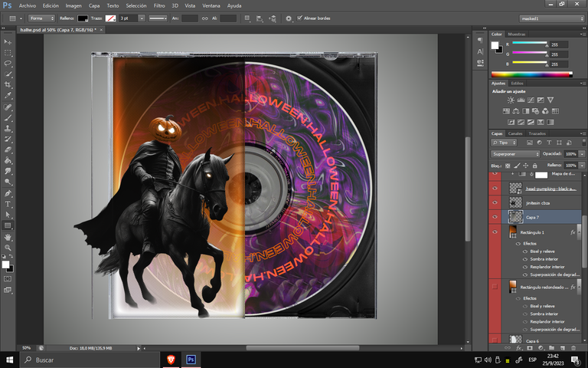The height and width of the screenshot is (368, 588).
Task: Click the lock all layer icon
Action: [534, 166]
